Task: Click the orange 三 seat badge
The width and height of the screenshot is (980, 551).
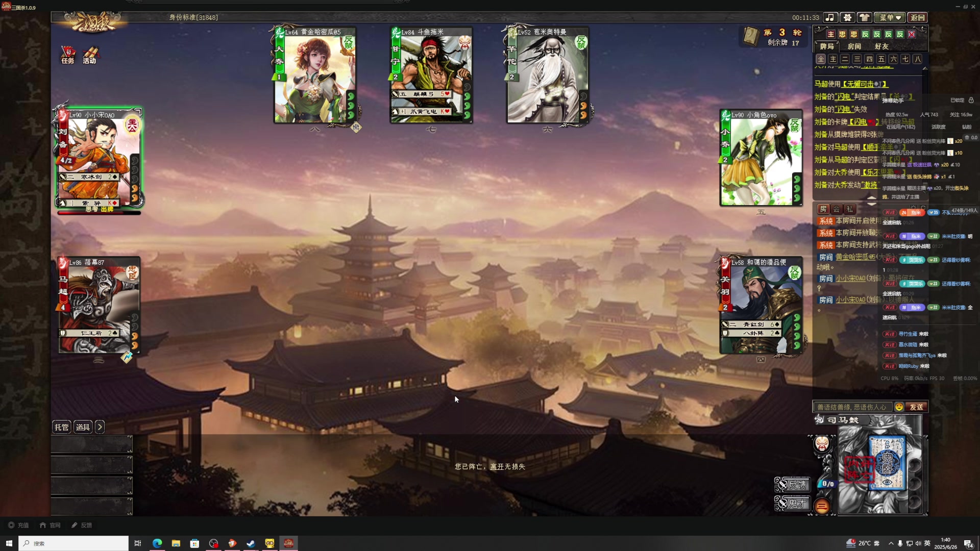Action: (822, 506)
